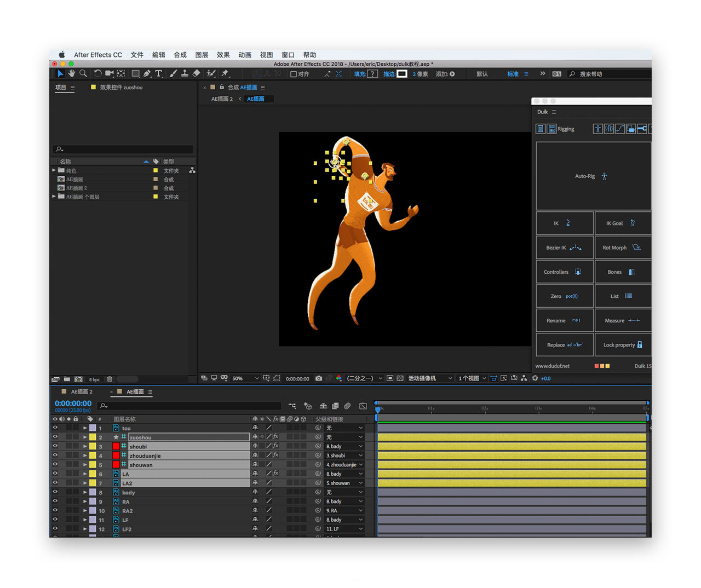Open the 1个视图 view layout dropdown
Viewport: 701px width, 588px height.
[x=472, y=378]
